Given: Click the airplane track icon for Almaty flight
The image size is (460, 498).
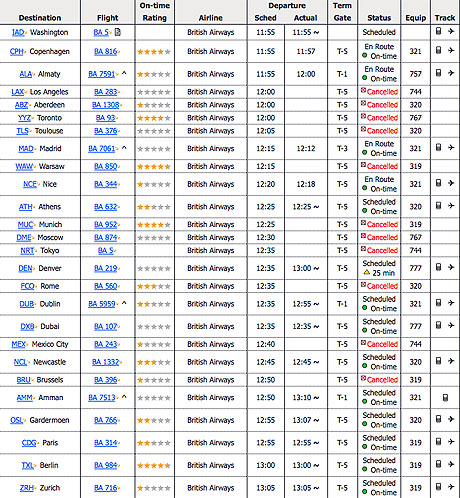Looking at the screenshot, I should click(451, 73).
